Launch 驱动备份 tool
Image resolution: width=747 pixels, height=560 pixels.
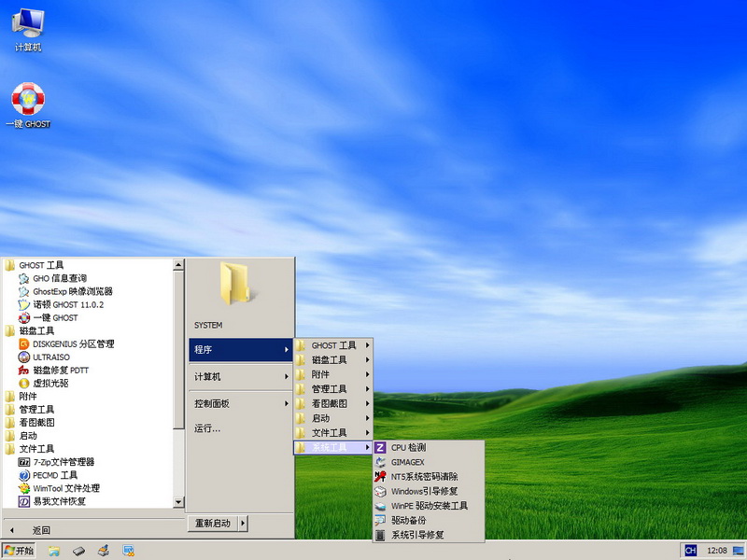click(x=429, y=521)
